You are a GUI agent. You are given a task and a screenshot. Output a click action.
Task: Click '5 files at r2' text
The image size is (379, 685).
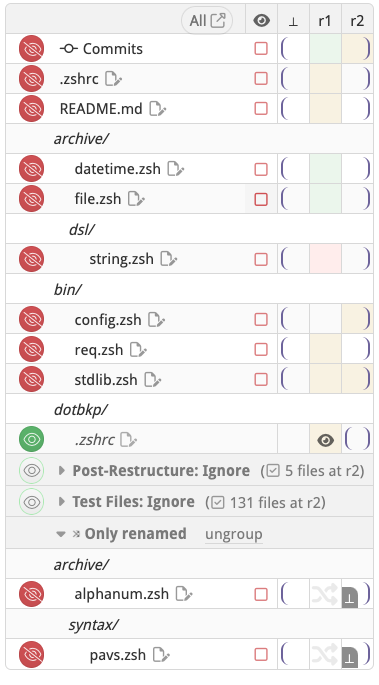coord(324,471)
